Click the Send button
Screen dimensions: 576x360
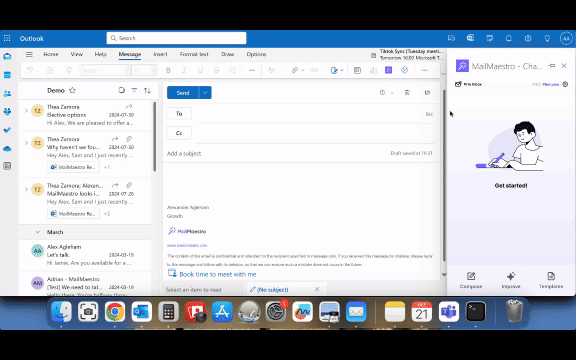pos(183,93)
